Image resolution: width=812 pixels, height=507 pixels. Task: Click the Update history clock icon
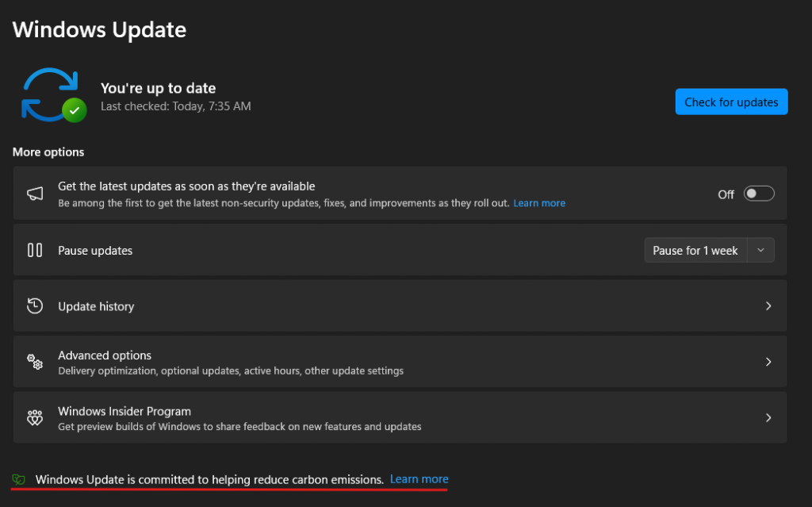[35, 306]
